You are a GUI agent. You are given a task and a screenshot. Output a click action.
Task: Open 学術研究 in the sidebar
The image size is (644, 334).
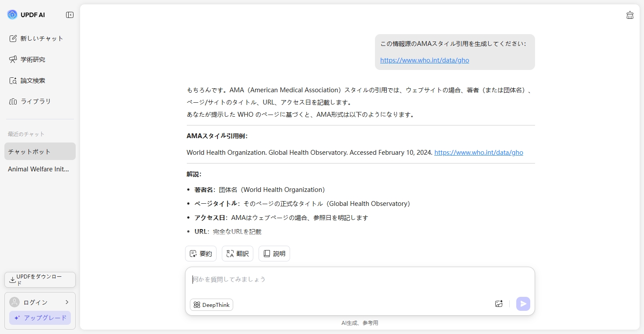point(40,59)
